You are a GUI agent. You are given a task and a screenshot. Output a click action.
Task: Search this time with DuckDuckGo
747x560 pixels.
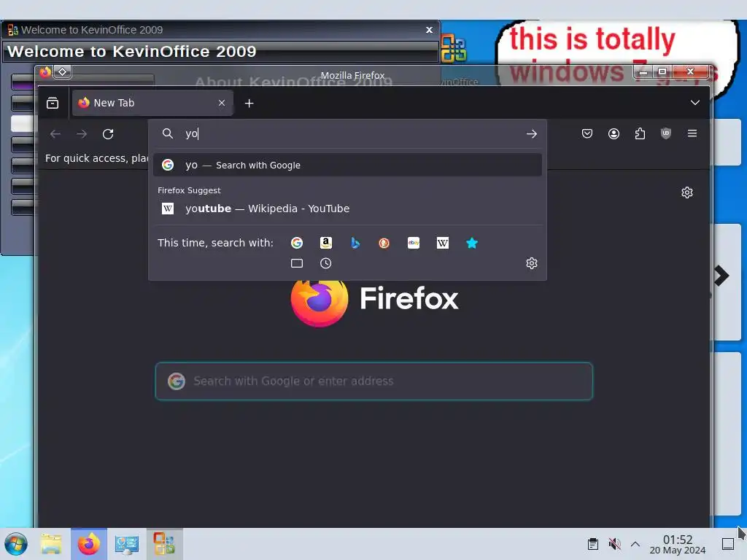click(x=384, y=243)
